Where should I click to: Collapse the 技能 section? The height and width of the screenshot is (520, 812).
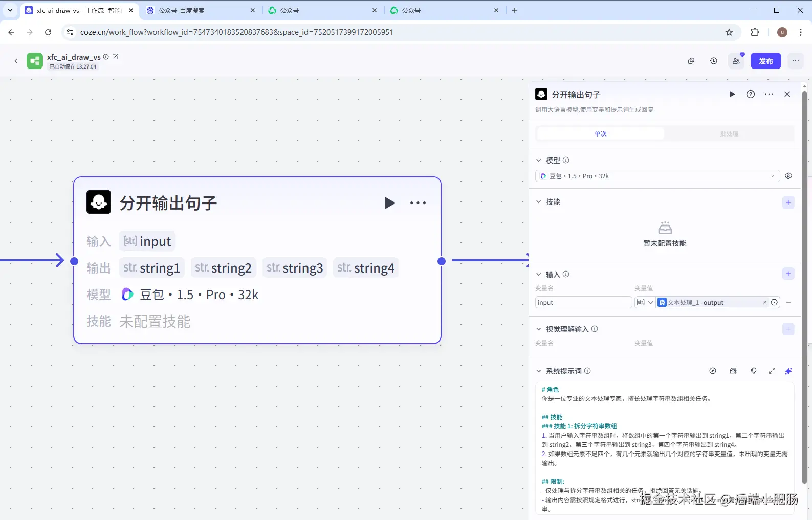pyautogui.click(x=539, y=202)
